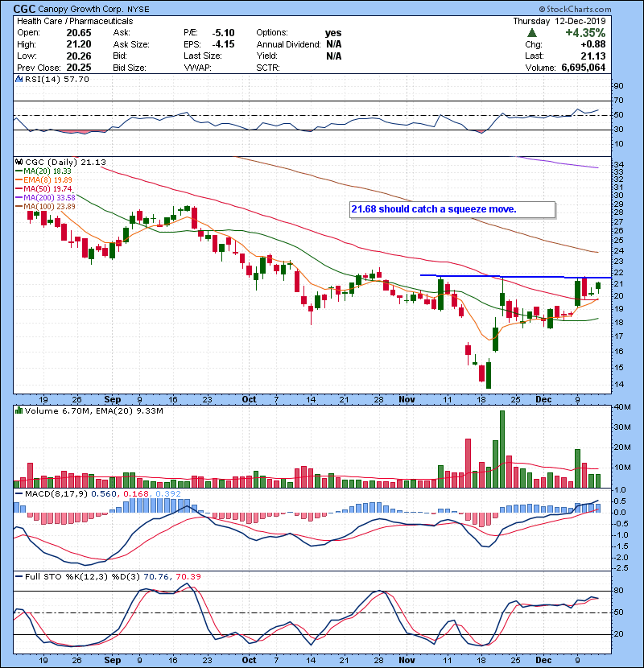Image resolution: width=644 pixels, height=668 pixels.
Task: Click the EPS value -4.15
Action: click(x=223, y=44)
